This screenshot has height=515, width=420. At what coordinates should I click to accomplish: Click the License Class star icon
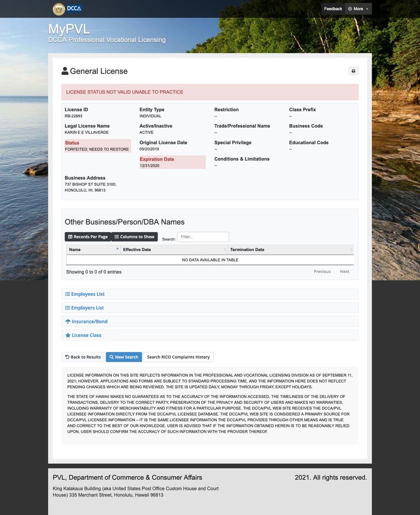click(67, 335)
